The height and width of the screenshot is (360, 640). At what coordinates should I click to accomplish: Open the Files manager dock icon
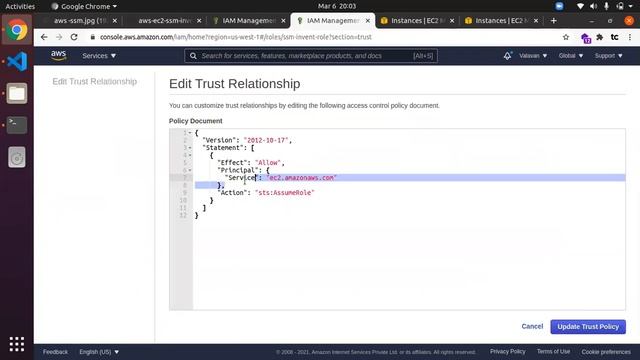click(17, 93)
